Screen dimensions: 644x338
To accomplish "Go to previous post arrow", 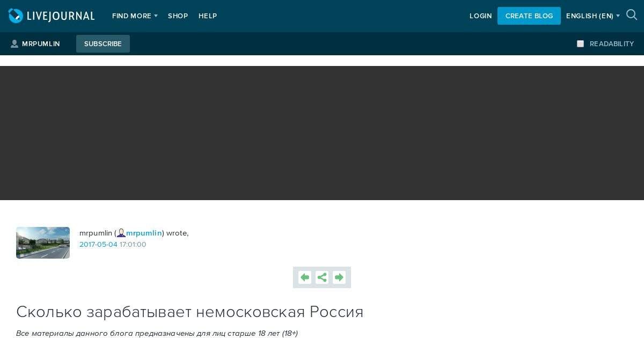I will pyautogui.click(x=305, y=277).
